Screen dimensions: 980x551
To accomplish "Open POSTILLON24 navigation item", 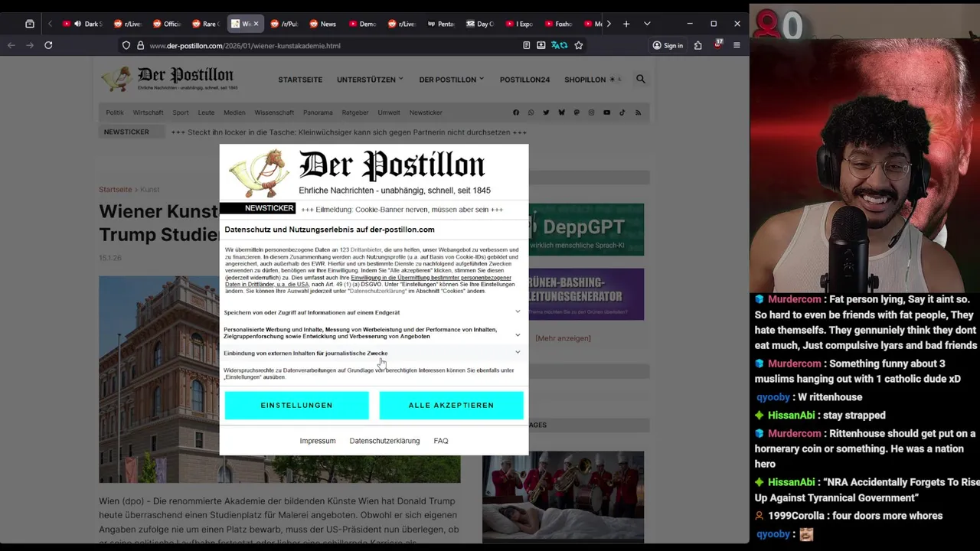I will [x=524, y=80].
